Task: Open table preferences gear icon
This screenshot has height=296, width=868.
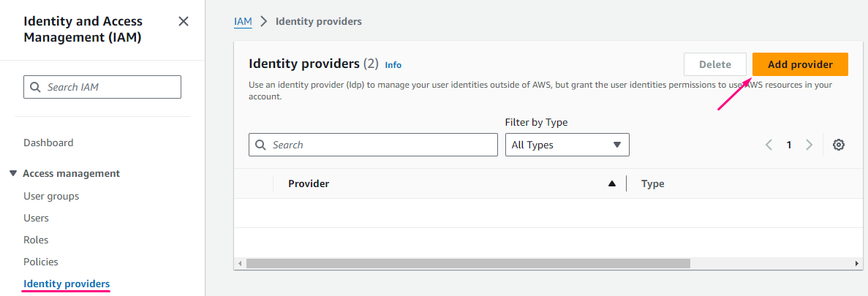Action: 839,145
